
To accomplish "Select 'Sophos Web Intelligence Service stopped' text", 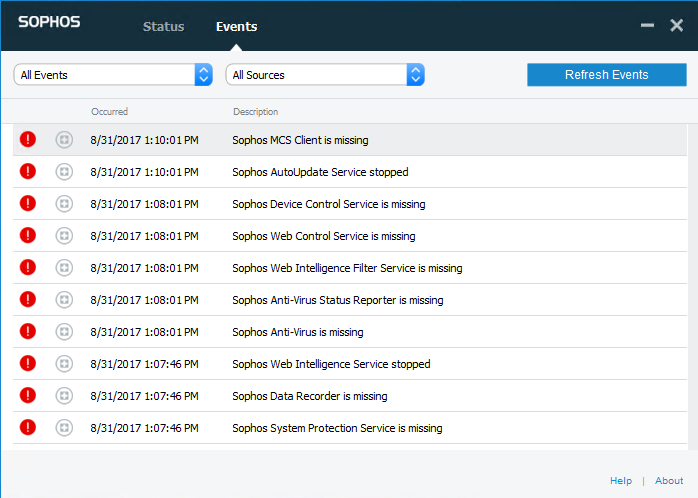I will coord(331,364).
